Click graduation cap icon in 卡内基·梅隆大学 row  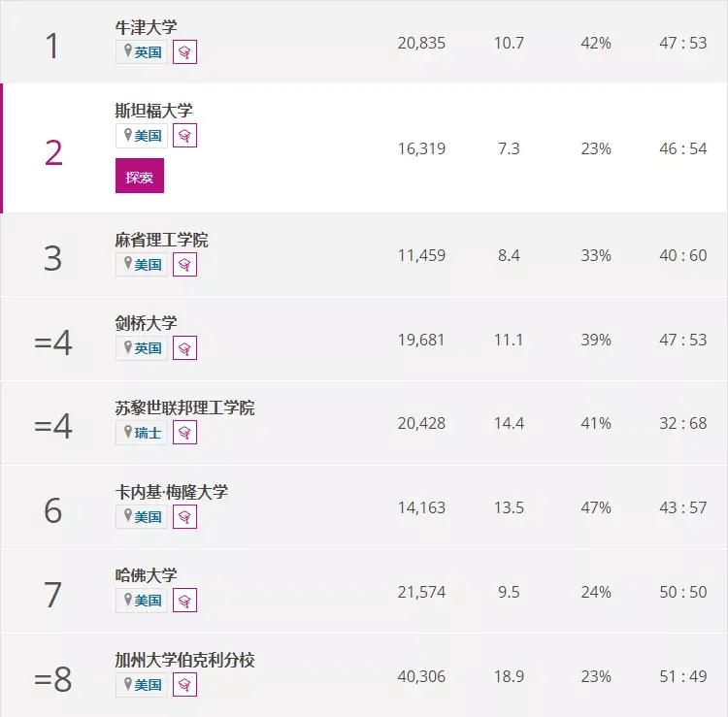[x=184, y=516]
